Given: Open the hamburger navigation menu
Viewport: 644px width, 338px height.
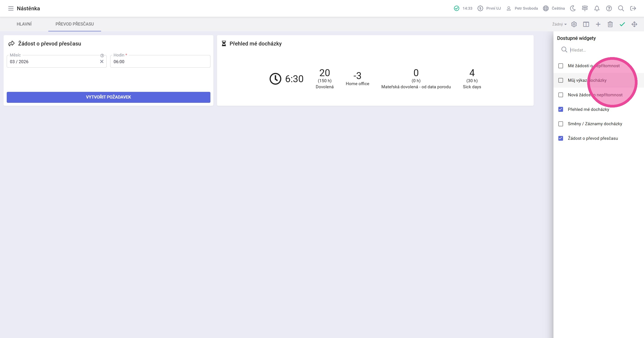Looking at the screenshot, I should 11,9.
